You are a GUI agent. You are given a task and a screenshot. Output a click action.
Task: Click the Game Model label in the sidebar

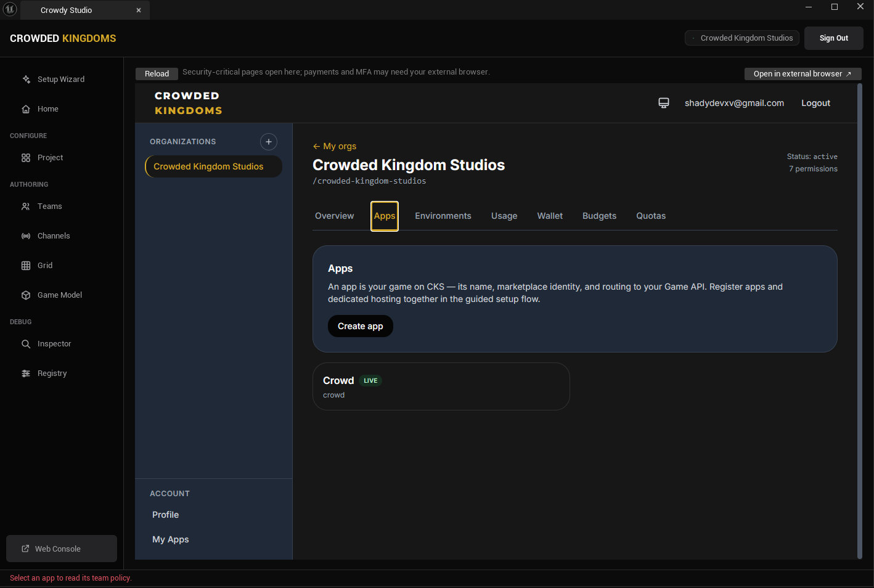tap(60, 295)
